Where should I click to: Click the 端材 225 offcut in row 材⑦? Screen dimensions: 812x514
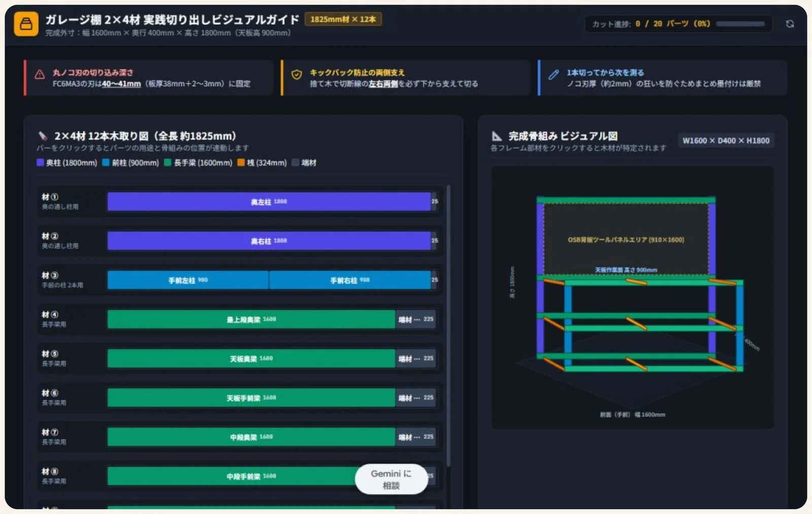coord(416,437)
